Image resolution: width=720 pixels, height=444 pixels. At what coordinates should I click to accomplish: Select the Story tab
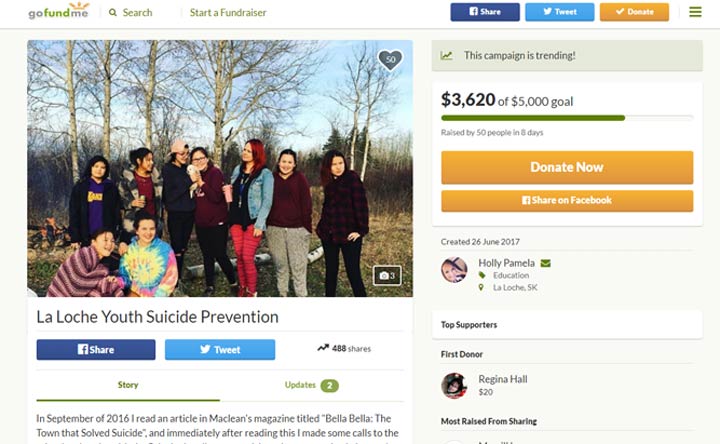click(128, 385)
